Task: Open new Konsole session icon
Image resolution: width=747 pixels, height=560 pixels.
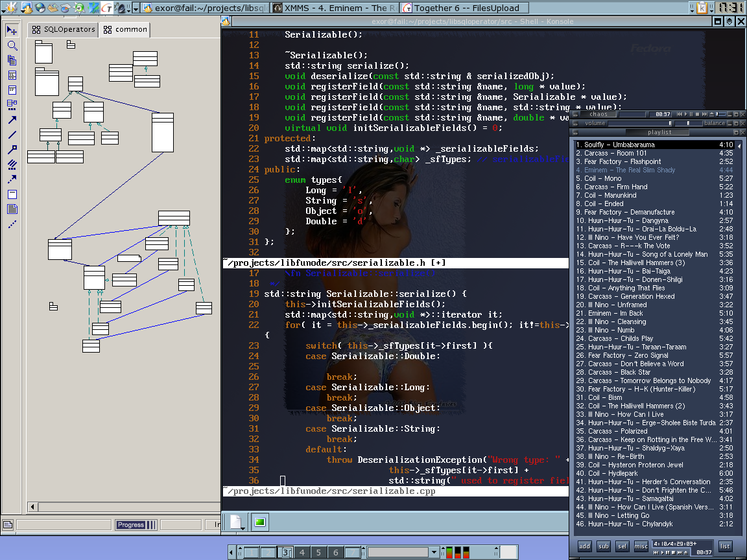Action: click(x=235, y=522)
